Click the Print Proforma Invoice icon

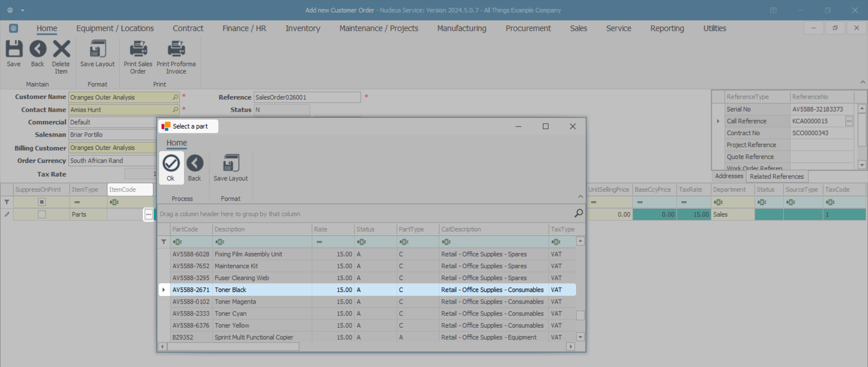[x=176, y=49]
